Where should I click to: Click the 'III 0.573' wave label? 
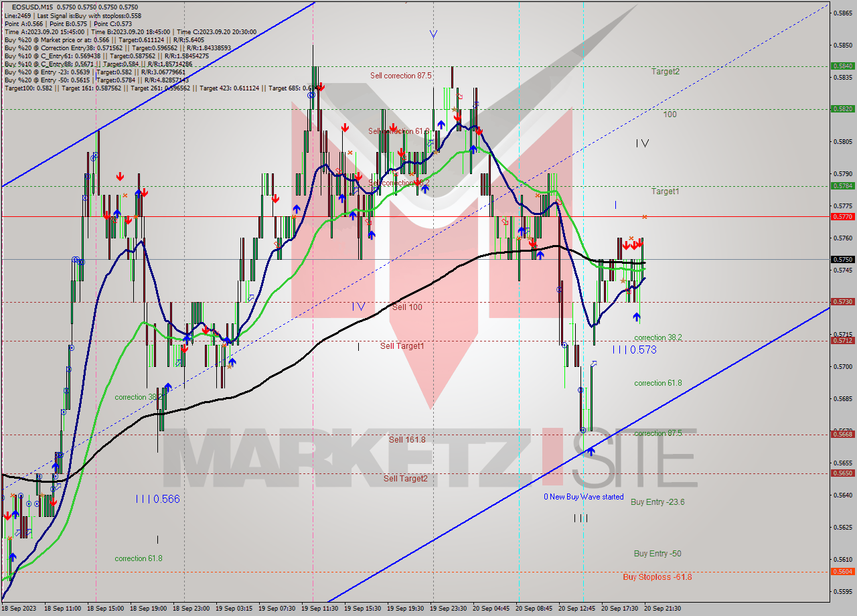click(634, 350)
